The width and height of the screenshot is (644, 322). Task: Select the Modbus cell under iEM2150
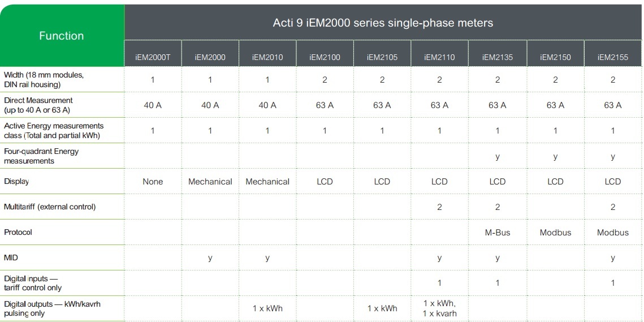(555, 233)
